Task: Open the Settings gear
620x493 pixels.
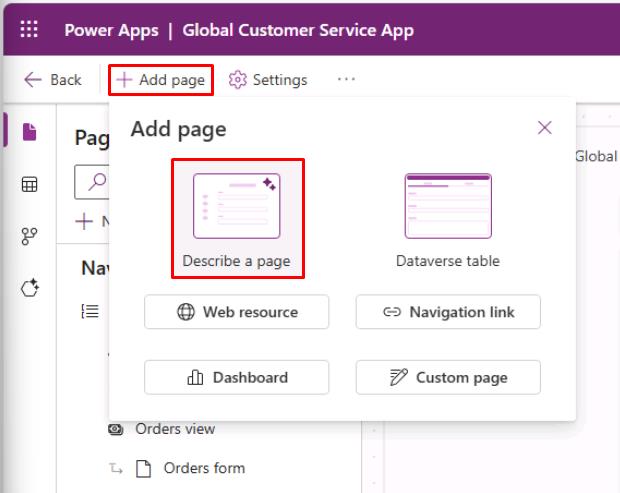Action: pos(268,80)
